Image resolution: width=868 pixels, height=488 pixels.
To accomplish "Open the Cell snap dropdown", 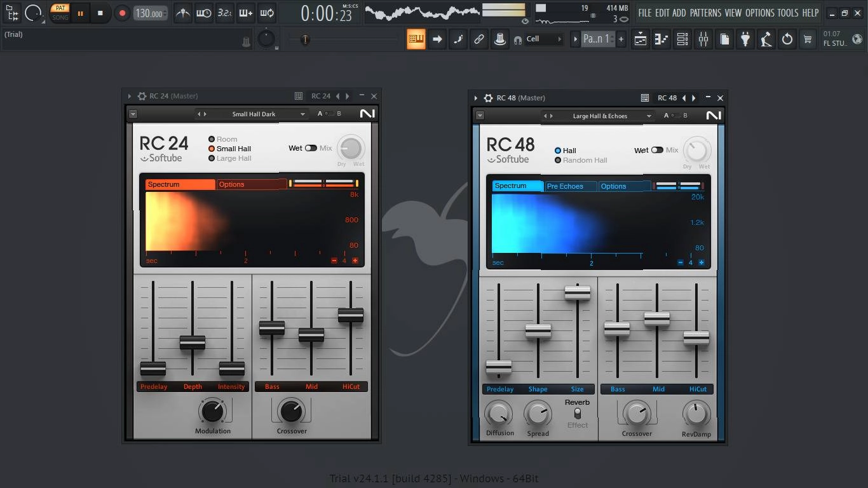I will [544, 39].
